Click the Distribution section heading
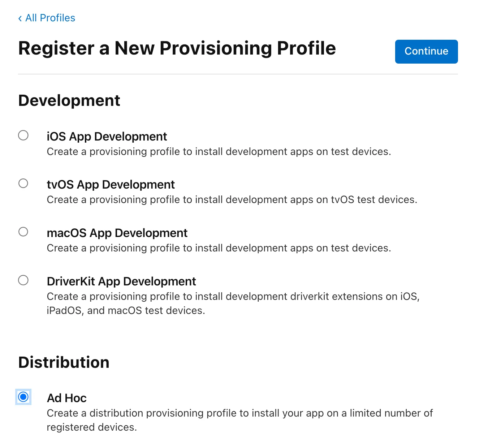This screenshot has width=484, height=448. coord(64,362)
